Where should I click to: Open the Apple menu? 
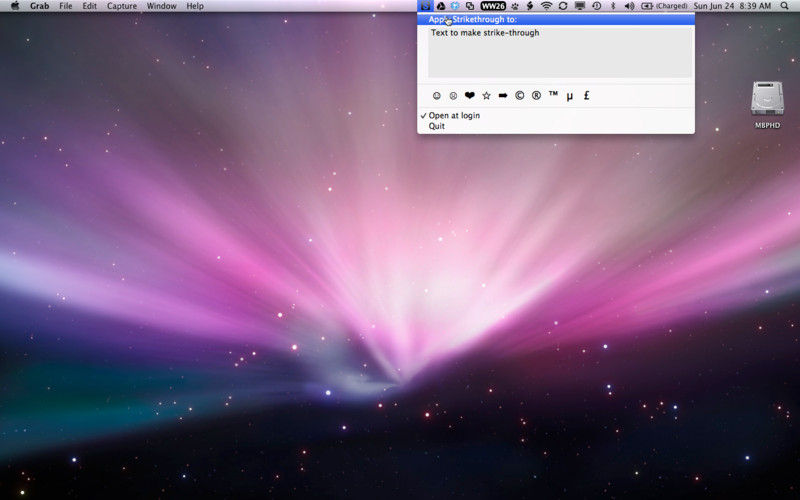[15, 6]
